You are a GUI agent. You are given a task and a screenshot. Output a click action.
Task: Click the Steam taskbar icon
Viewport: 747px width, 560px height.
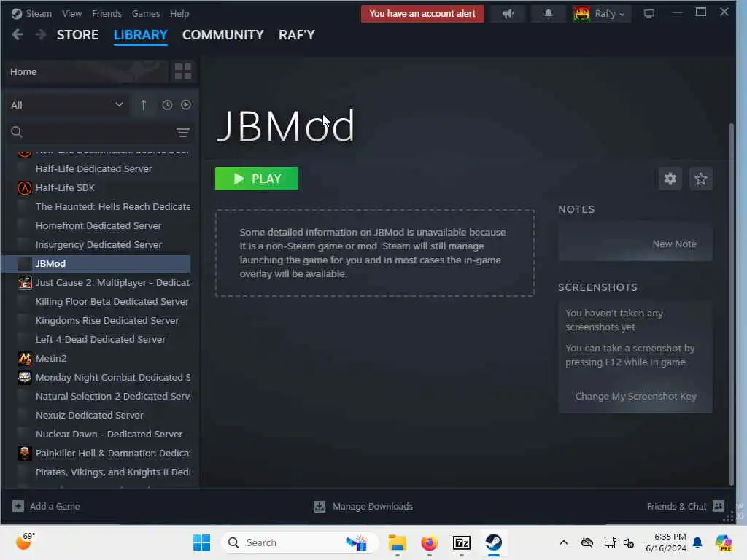click(x=494, y=542)
